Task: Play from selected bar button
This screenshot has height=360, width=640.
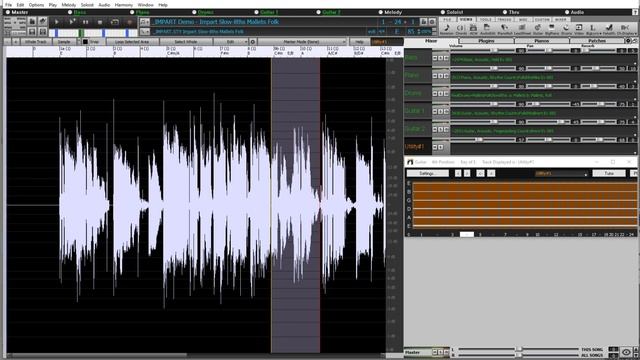Action: coord(72,22)
